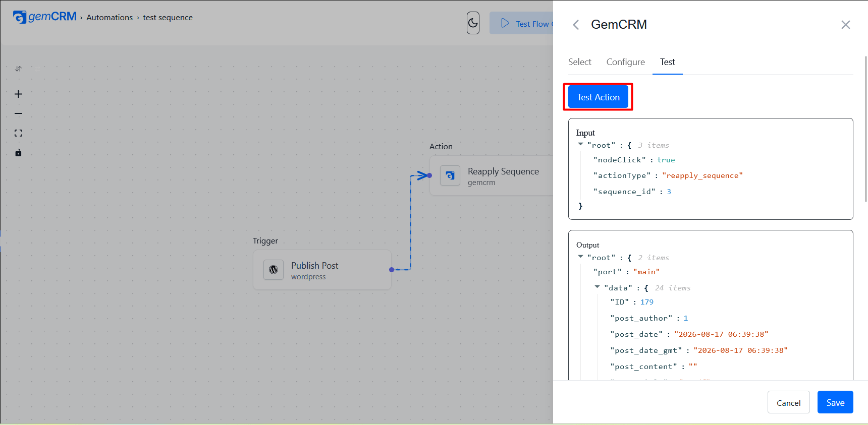The height and width of the screenshot is (425, 868).
Task: Zoom out with the minus icon
Action: click(x=18, y=114)
